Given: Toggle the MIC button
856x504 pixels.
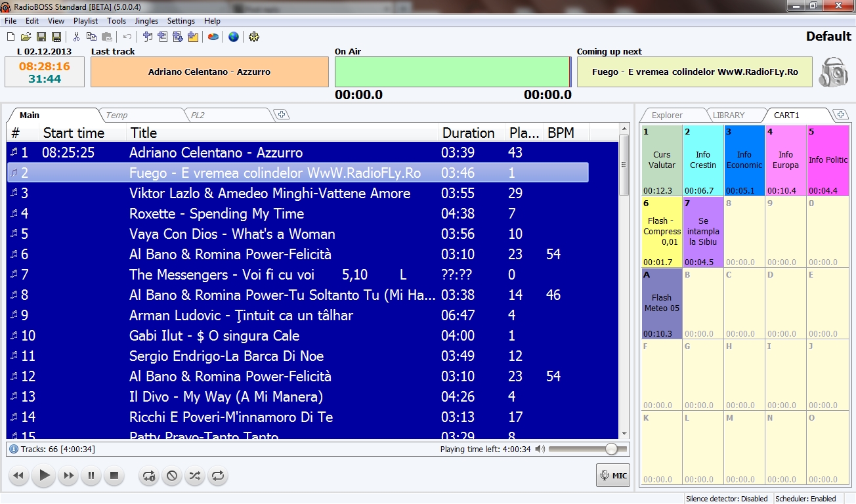Looking at the screenshot, I should click(612, 476).
